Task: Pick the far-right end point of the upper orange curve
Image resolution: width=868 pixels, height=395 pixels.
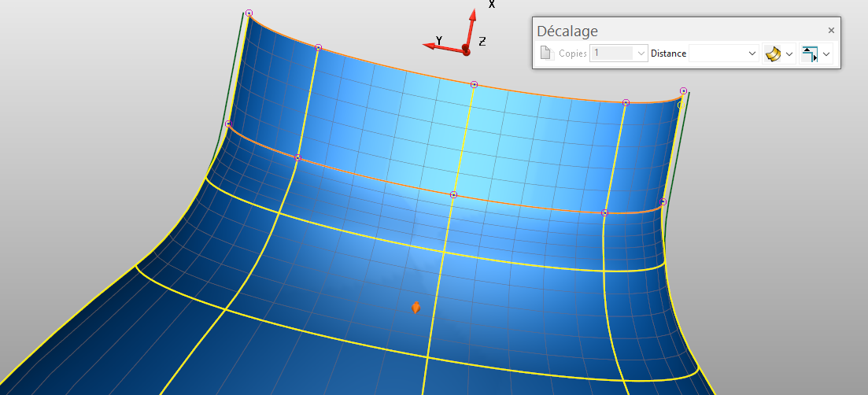Action: [x=683, y=91]
